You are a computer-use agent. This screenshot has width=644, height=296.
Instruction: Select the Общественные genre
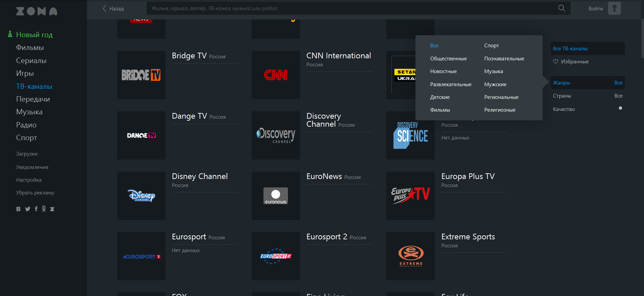coord(448,59)
